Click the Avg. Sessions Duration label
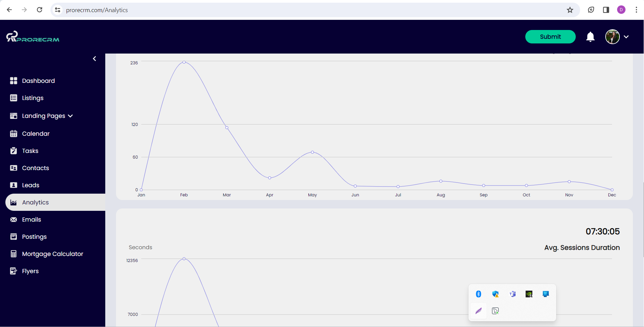Image resolution: width=644 pixels, height=327 pixels. pyautogui.click(x=582, y=248)
